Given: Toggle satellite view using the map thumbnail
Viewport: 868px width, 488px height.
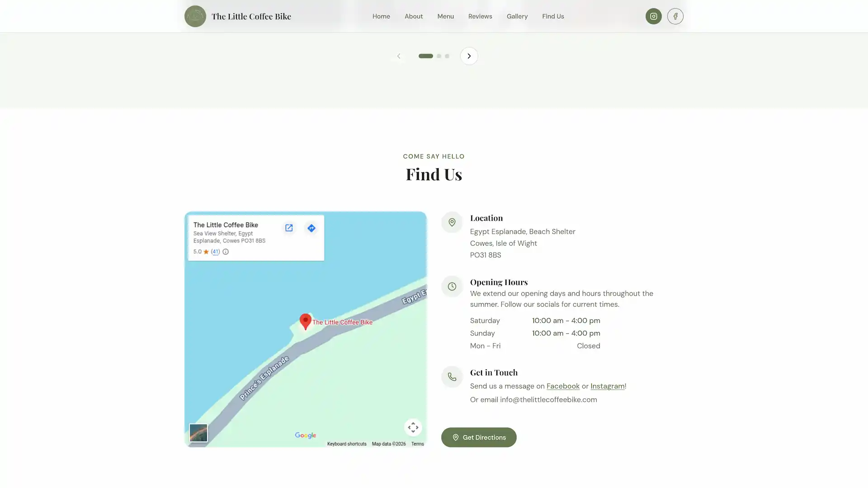Looking at the screenshot, I should [198, 432].
